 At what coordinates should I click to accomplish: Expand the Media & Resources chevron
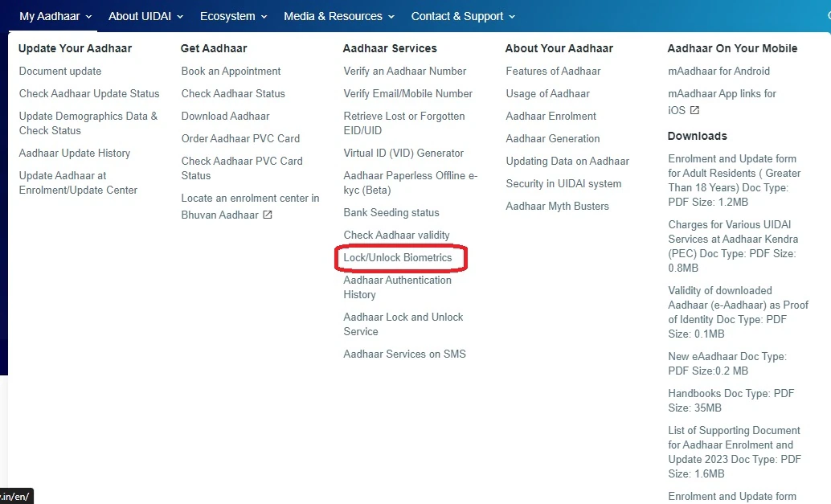click(391, 17)
